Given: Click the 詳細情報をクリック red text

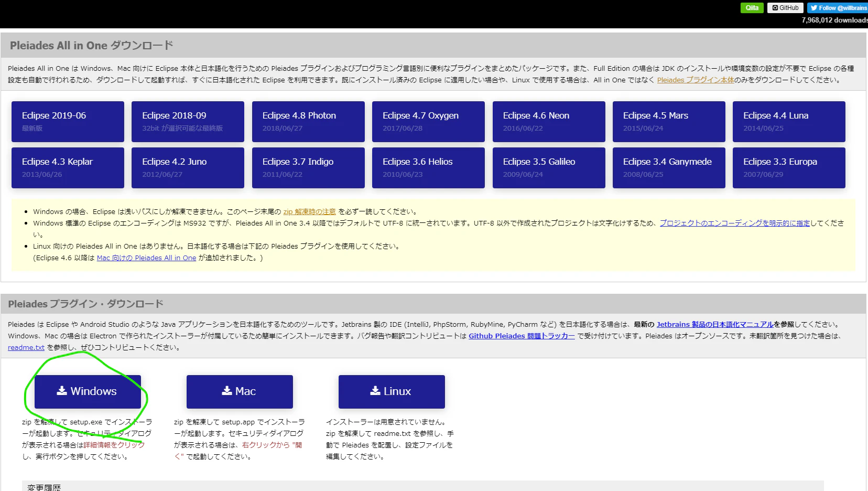Looking at the screenshot, I should (x=114, y=445).
